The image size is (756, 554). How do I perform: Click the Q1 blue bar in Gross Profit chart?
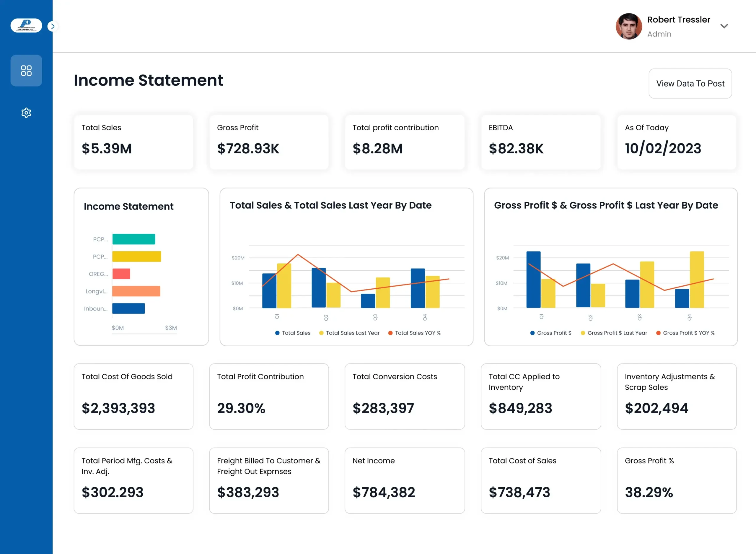534,280
